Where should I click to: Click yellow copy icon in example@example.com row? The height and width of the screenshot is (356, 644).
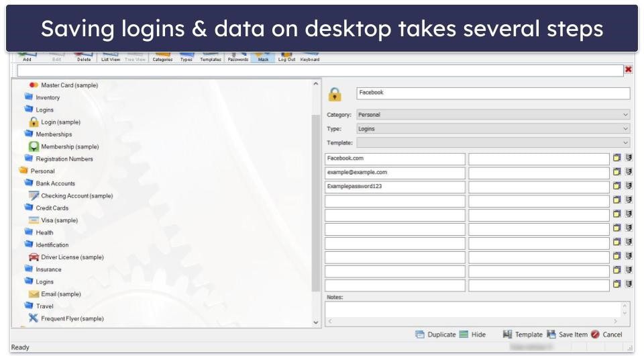(616, 172)
